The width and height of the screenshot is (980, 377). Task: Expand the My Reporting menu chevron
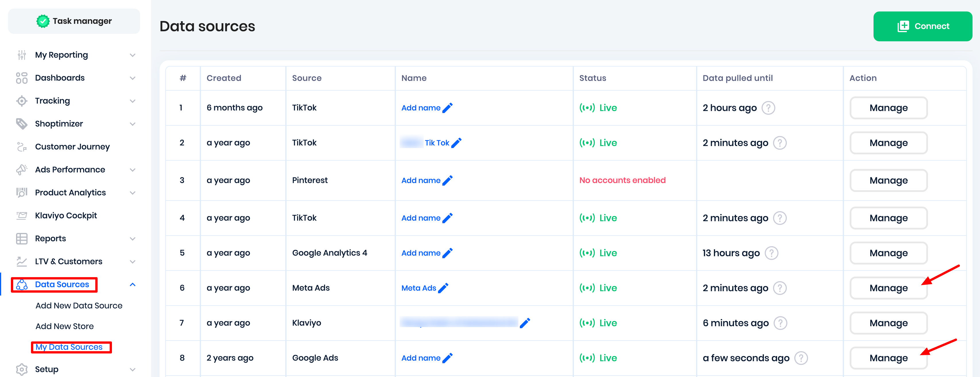point(132,55)
